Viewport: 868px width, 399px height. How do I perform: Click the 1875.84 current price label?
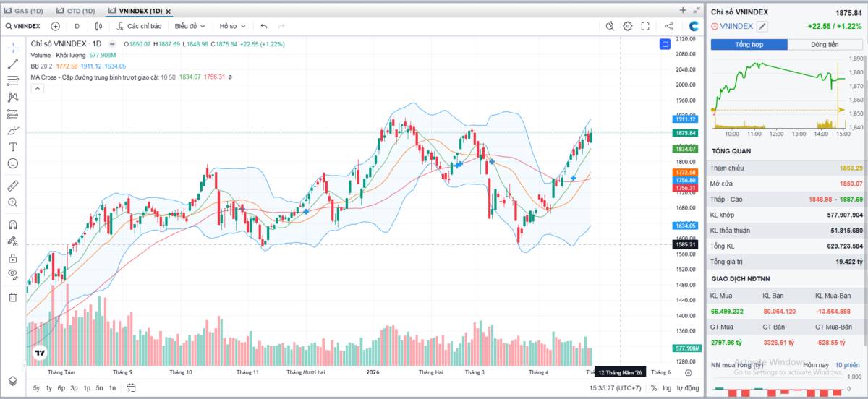(685, 133)
